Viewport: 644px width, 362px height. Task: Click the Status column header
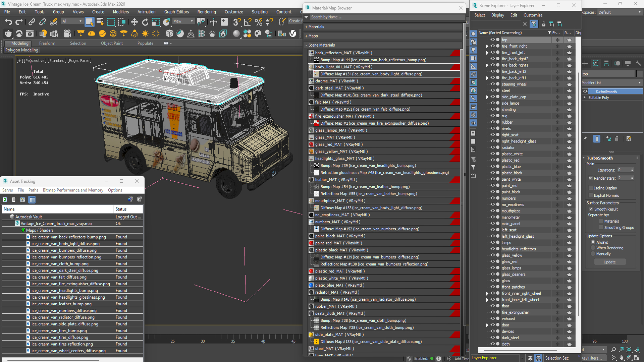[128, 209]
